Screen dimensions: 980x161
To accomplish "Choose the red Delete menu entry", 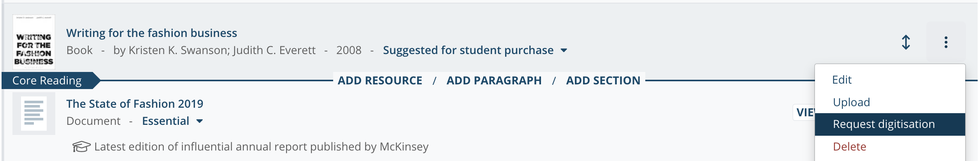I will (850, 147).
